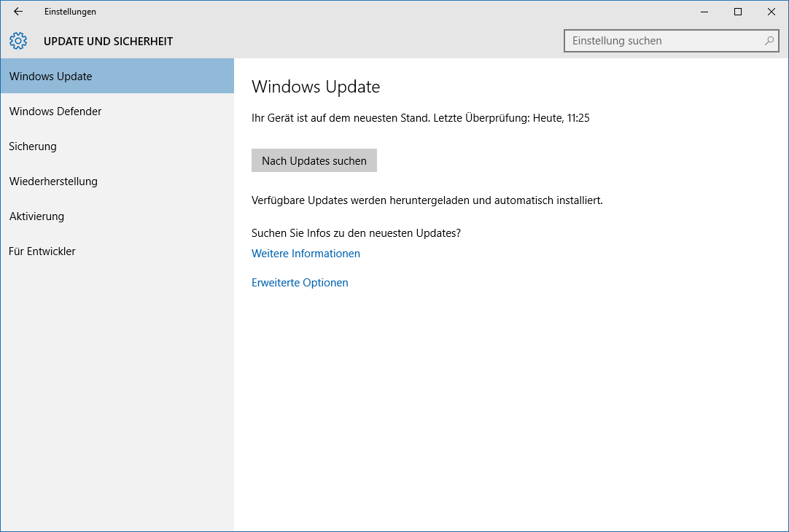
Task: Open Für Entwickler section
Action: (117, 251)
